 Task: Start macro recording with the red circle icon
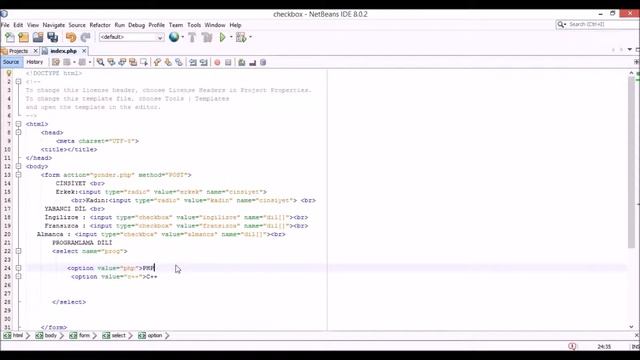coord(217,62)
